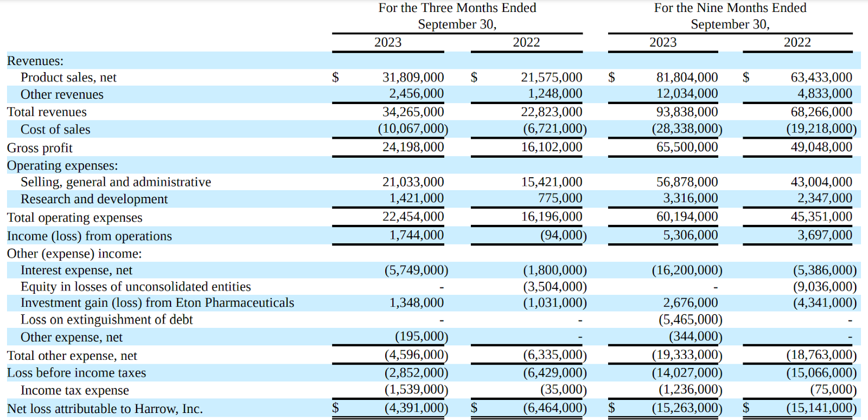Select 'Other expense, net' label
The image size is (868, 420).
point(72,337)
